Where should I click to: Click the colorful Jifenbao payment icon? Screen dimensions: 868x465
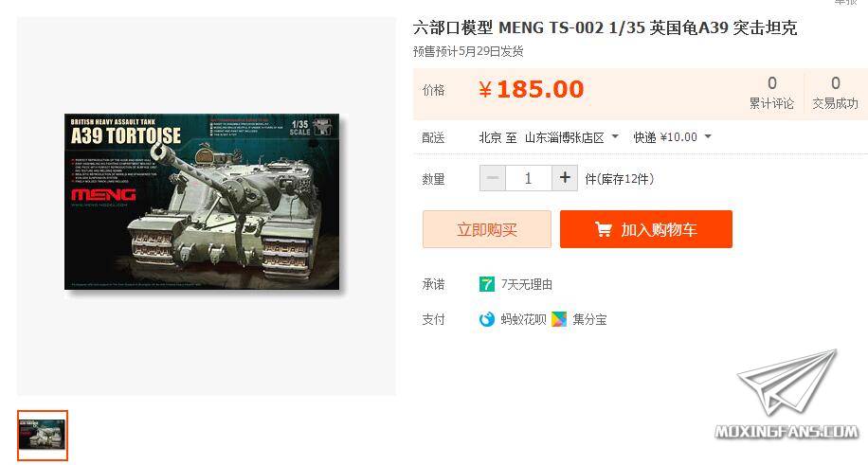pyautogui.click(x=559, y=319)
